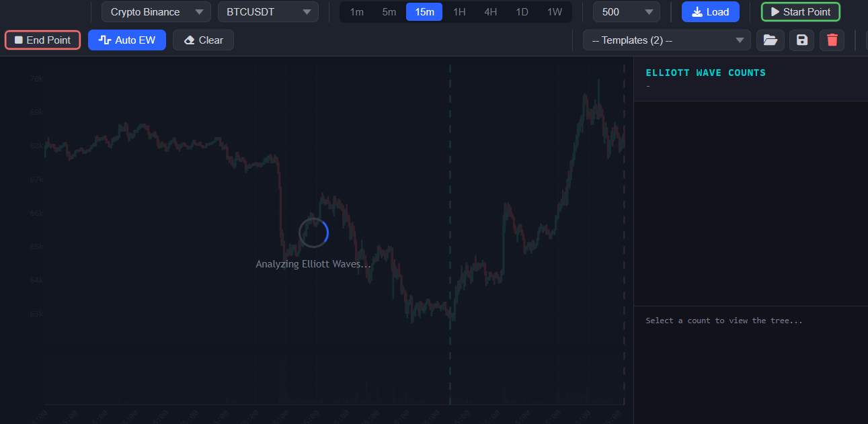
Task: Select the 1W timeframe
Action: coord(554,12)
